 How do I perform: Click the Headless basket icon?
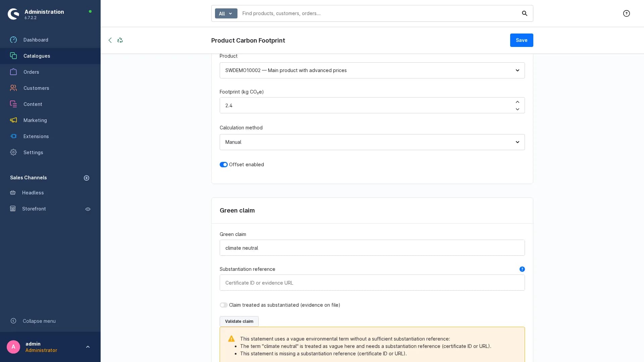(13, 193)
